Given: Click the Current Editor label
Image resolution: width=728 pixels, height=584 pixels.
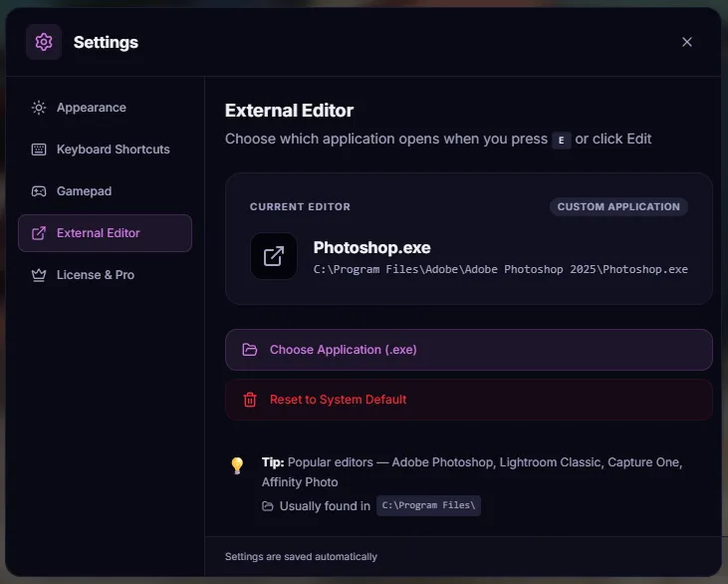Looking at the screenshot, I should tap(300, 206).
